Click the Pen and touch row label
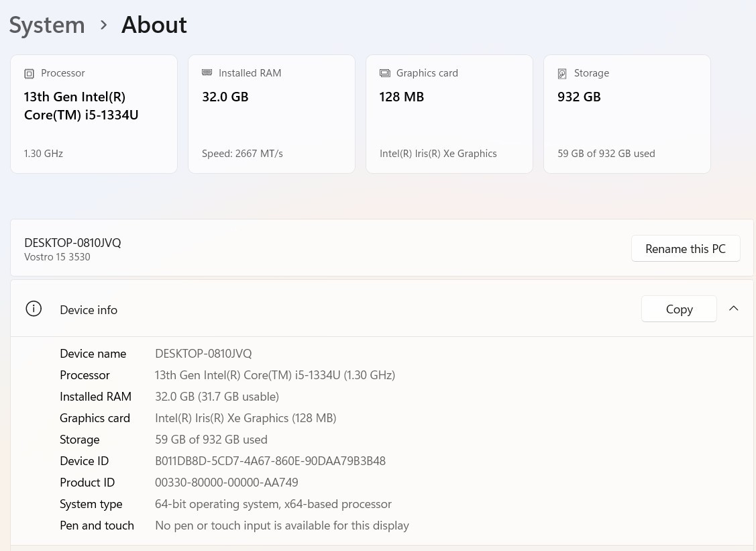This screenshot has height=551, width=756. [97, 525]
